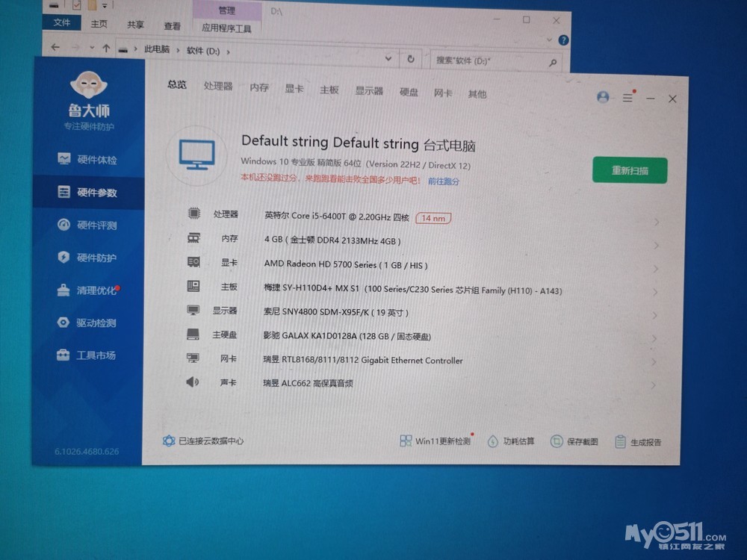
Task: Expand the SY-H110D4+ motherboard row arrow
Action: click(x=656, y=292)
